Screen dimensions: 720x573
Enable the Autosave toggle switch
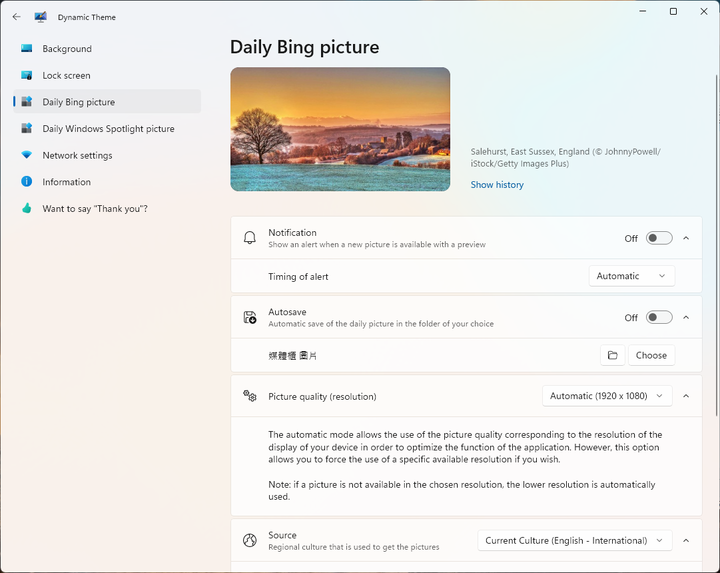(659, 317)
